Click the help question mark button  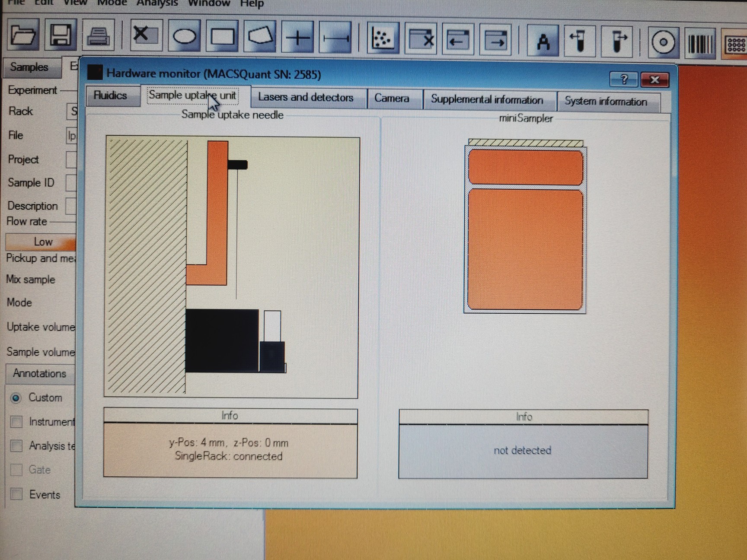[x=623, y=80]
